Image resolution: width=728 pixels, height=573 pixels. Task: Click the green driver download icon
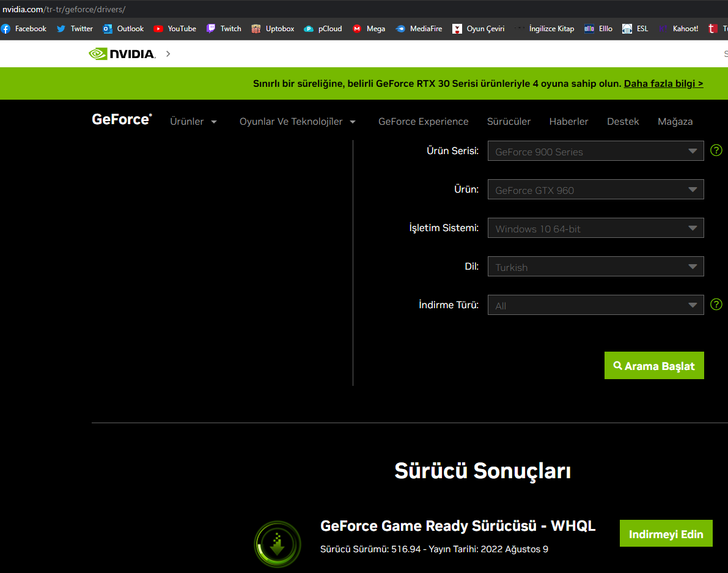[278, 544]
